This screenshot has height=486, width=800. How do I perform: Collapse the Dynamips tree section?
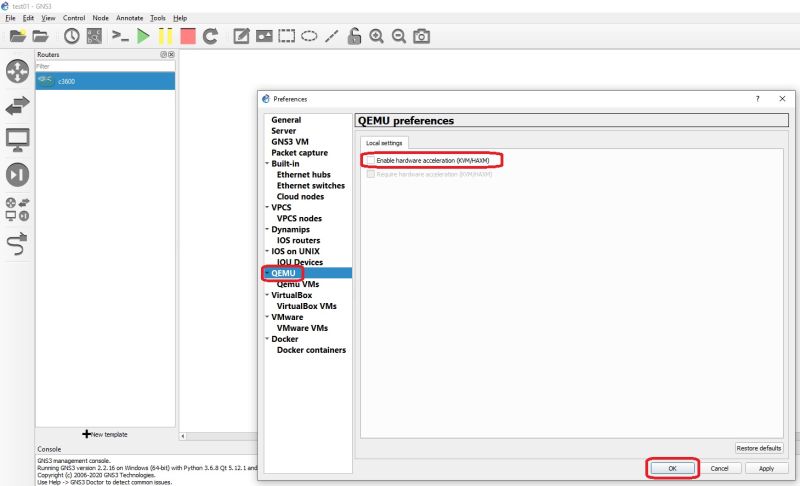(267, 229)
